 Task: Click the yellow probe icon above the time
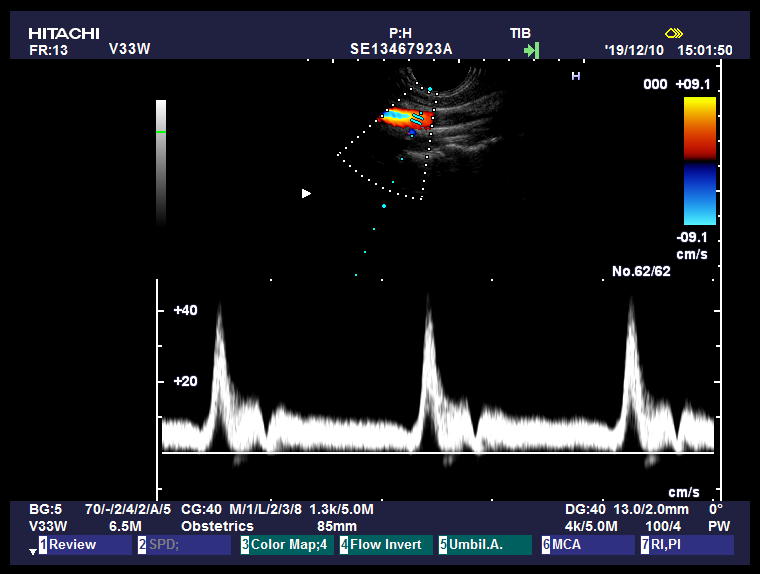click(673, 33)
